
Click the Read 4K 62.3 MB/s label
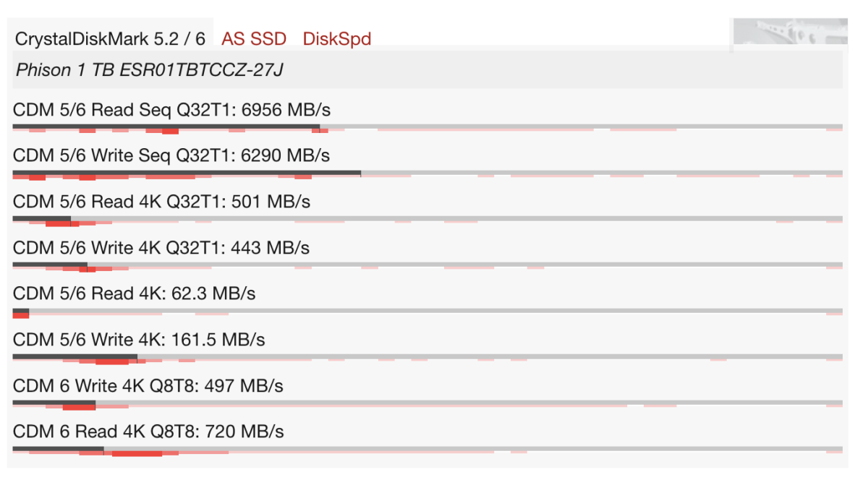click(x=134, y=293)
